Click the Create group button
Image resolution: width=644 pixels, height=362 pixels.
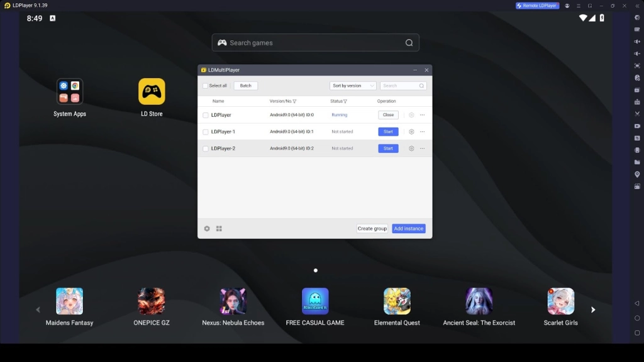(372, 229)
